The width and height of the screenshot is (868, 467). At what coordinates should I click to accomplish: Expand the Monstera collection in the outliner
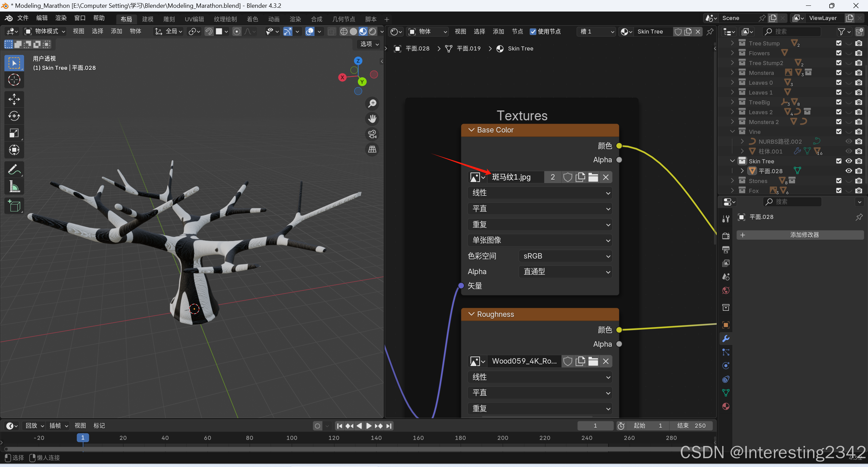click(732, 73)
